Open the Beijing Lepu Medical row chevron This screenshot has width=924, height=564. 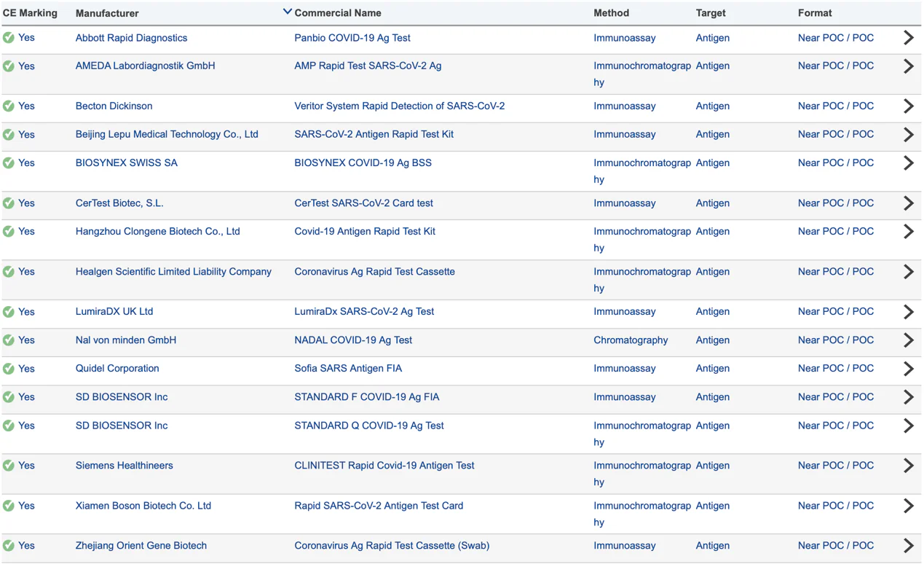(x=908, y=135)
